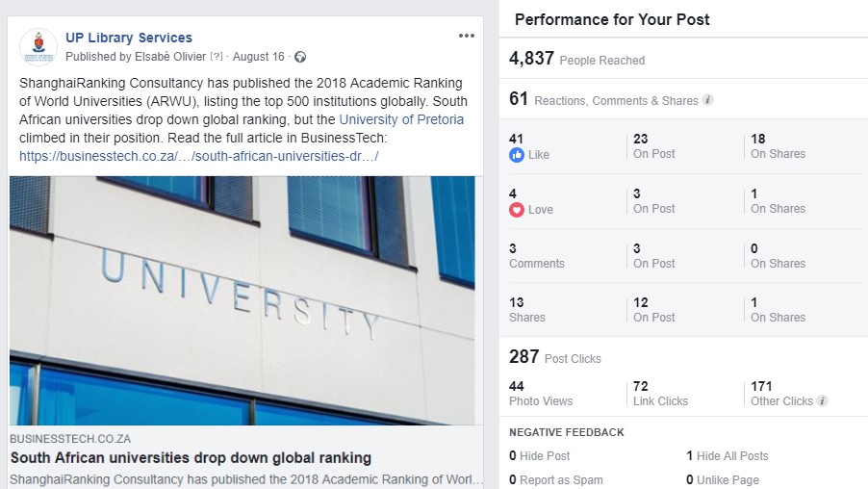Screen dimensions: 868x489
Task: Click info icon next to Other Clicks
Action: pos(823,401)
